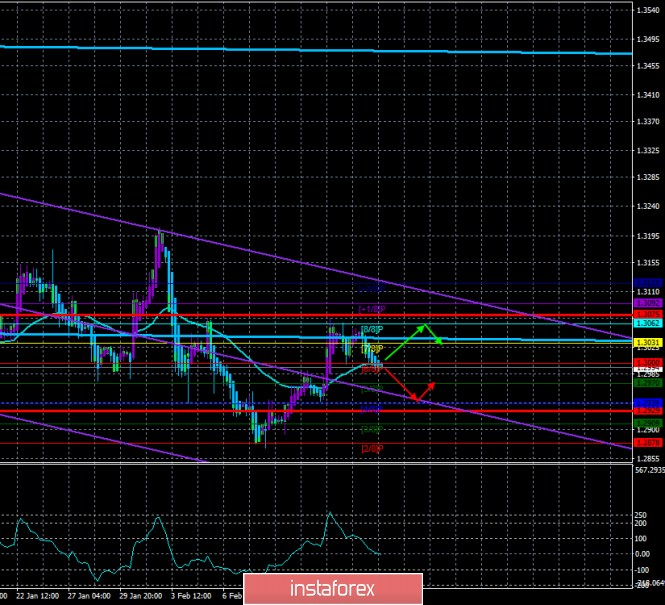Click the 27 Jan 04:00 date label
The height and width of the screenshot is (605, 665).
89,596
